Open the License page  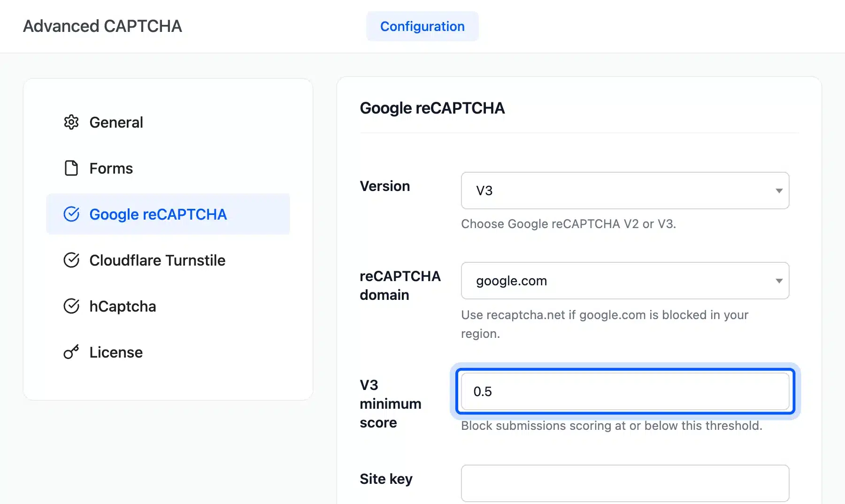[168, 352]
